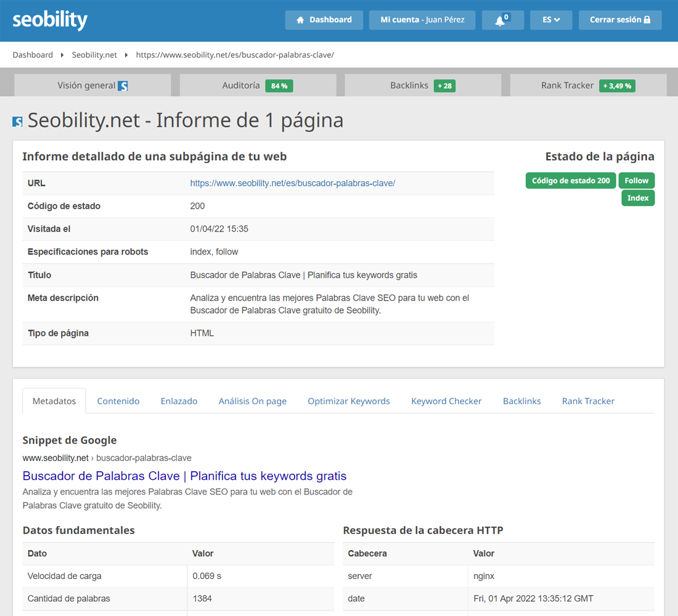Open the Optimizar Keywords tab
The width and height of the screenshot is (678, 616).
(x=348, y=401)
